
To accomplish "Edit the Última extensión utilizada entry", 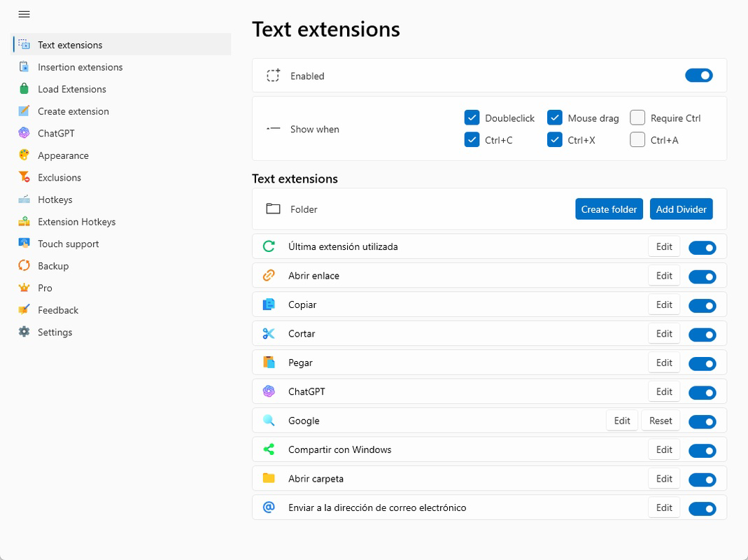I will pyautogui.click(x=664, y=247).
